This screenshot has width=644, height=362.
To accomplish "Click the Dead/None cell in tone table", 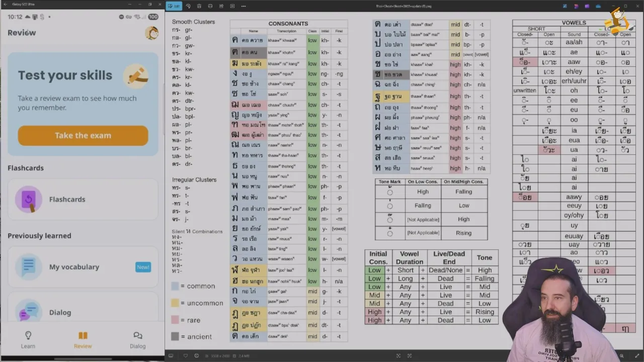I will [x=445, y=270].
